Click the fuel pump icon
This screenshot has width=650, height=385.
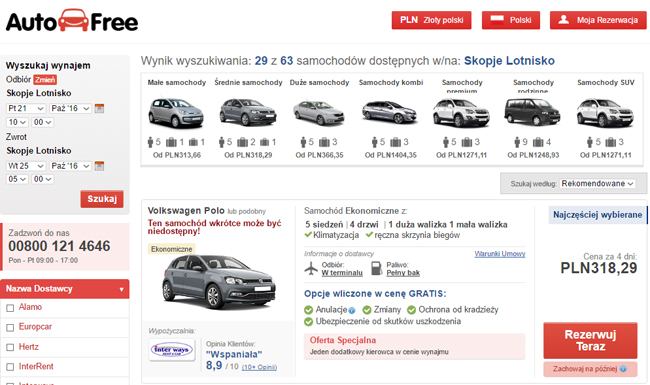pyautogui.click(x=376, y=268)
